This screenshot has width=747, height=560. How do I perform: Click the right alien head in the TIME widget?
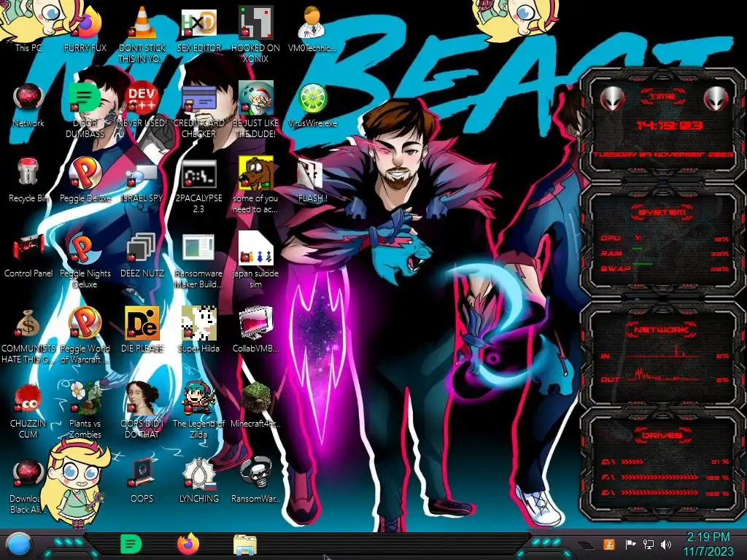[716, 99]
